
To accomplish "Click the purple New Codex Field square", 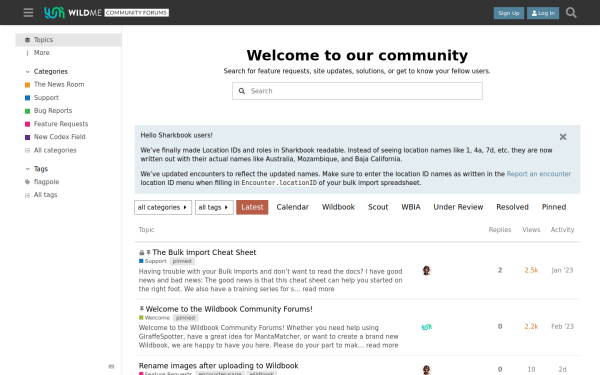I will point(28,137).
